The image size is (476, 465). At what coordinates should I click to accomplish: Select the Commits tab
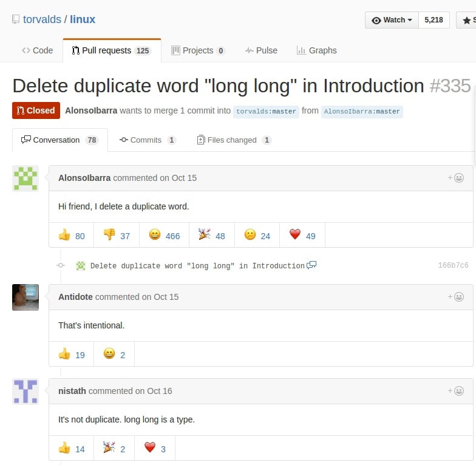tap(148, 140)
